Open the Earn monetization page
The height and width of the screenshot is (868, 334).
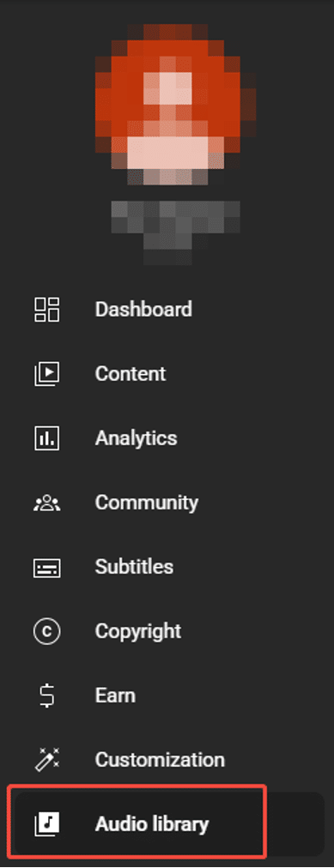point(115,696)
